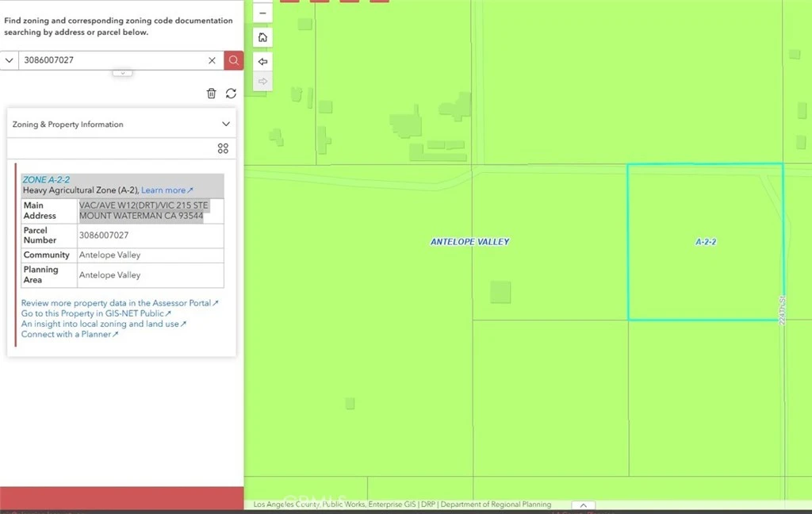
Task: Click the red search magnifier button
Action: point(234,60)
